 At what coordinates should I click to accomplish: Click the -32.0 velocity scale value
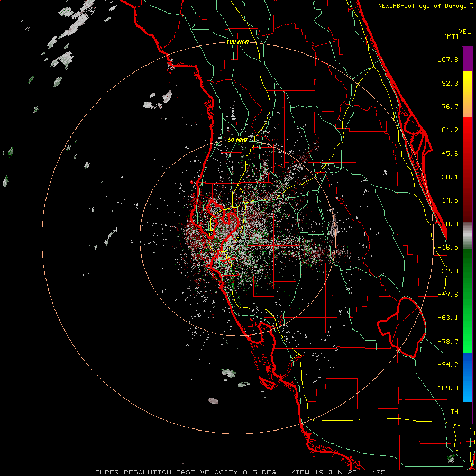(448, 271)
